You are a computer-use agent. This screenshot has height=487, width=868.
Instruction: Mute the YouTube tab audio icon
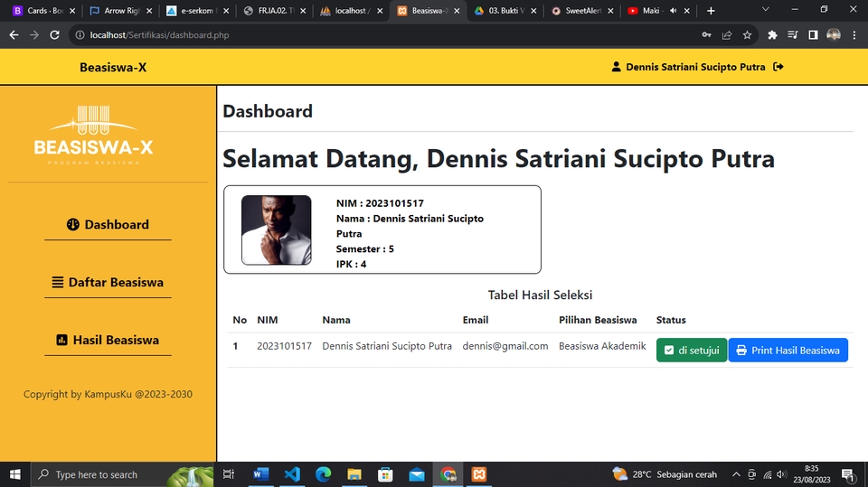click(x=673, y=11)
